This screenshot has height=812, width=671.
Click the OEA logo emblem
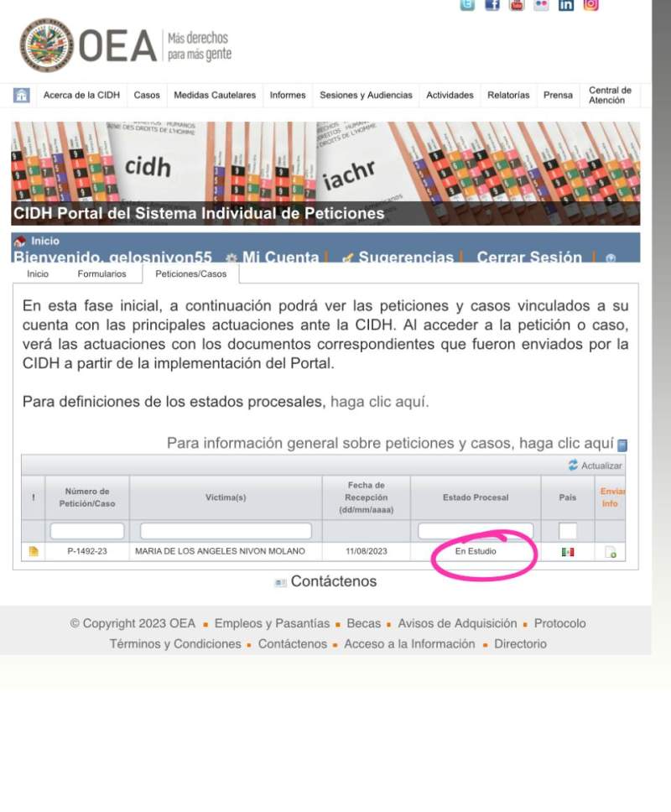coord(47,45)
